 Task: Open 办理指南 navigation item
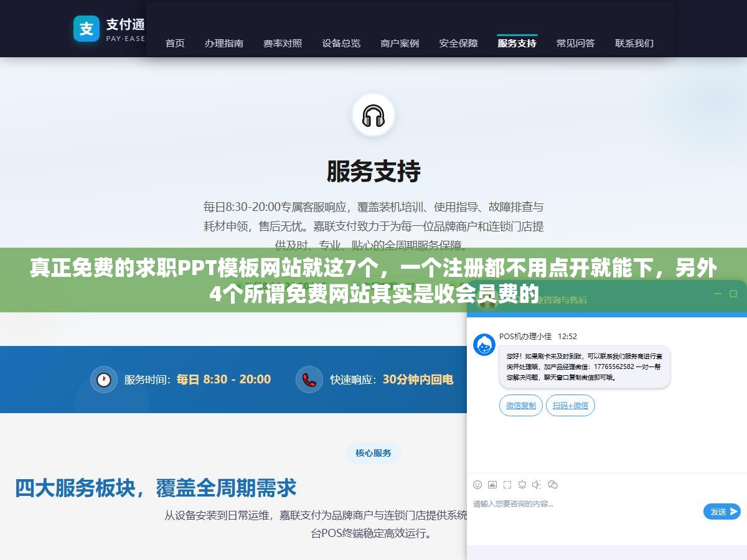224,43
